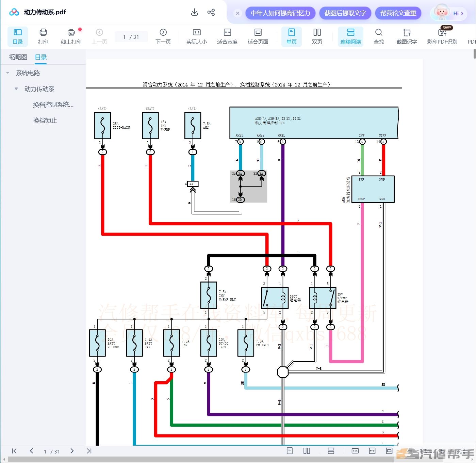Start 截图识字 screenshot OCR tool
476x463 pixels.
point(407,36)
